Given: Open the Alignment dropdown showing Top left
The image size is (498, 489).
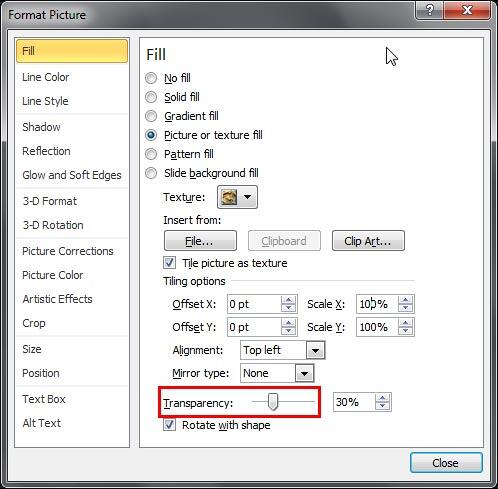Looking at the screenshot, I should pos(315,350).
